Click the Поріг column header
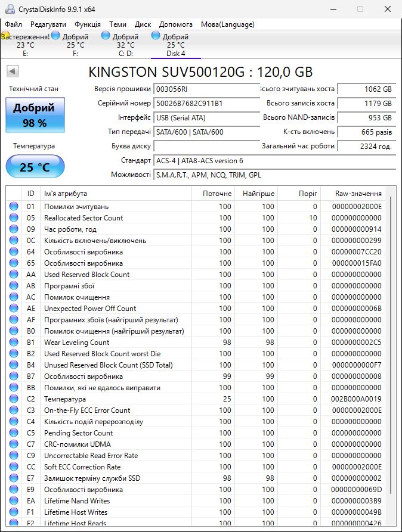Viewport: 402px width, 532px height. pos(299,194)
